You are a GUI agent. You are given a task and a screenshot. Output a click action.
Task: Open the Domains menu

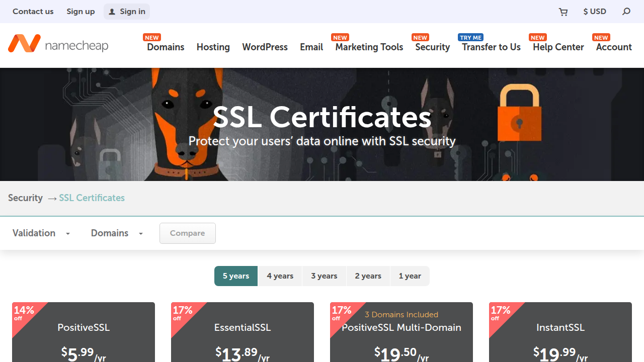point(166,47)
